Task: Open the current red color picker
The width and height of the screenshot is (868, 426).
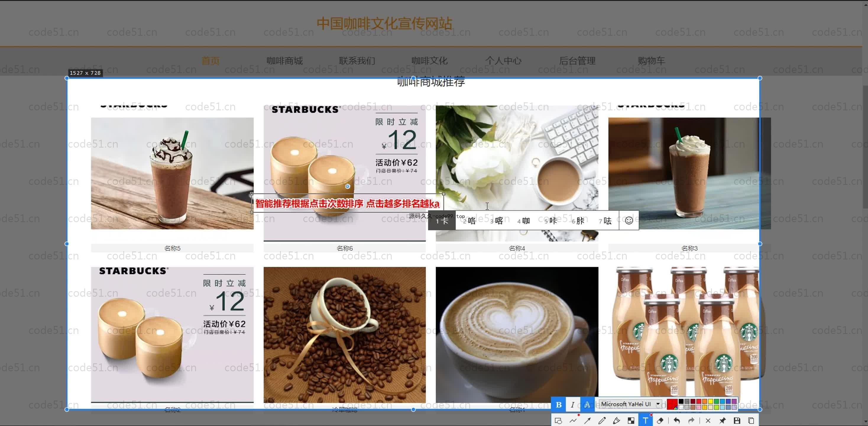Action: (673, 404)
